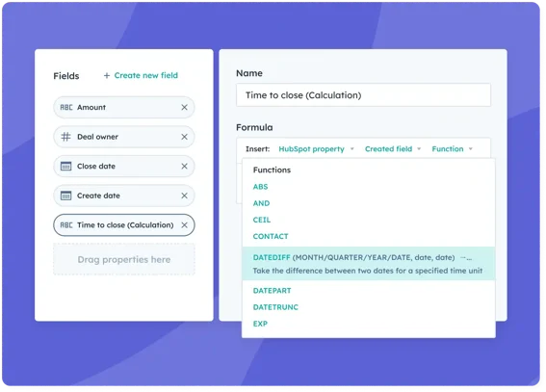The width and height of the screenshot is (546, 392).
Task: Click the hash icon beside Deal owner
Action: point(65,137)
